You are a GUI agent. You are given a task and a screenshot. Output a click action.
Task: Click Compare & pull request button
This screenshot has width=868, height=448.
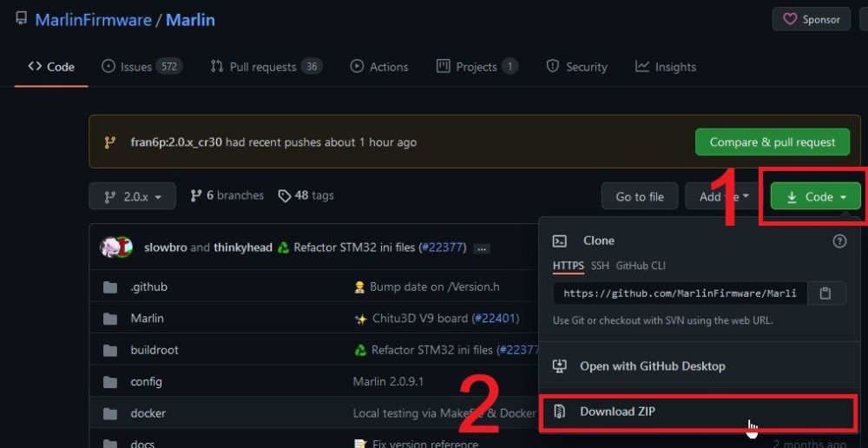773,142
